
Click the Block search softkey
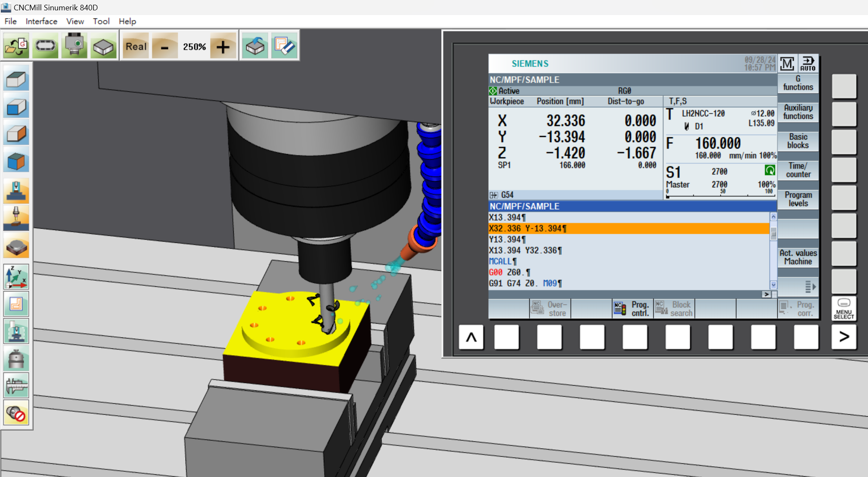pyautogui.click(x=674, y=309)
